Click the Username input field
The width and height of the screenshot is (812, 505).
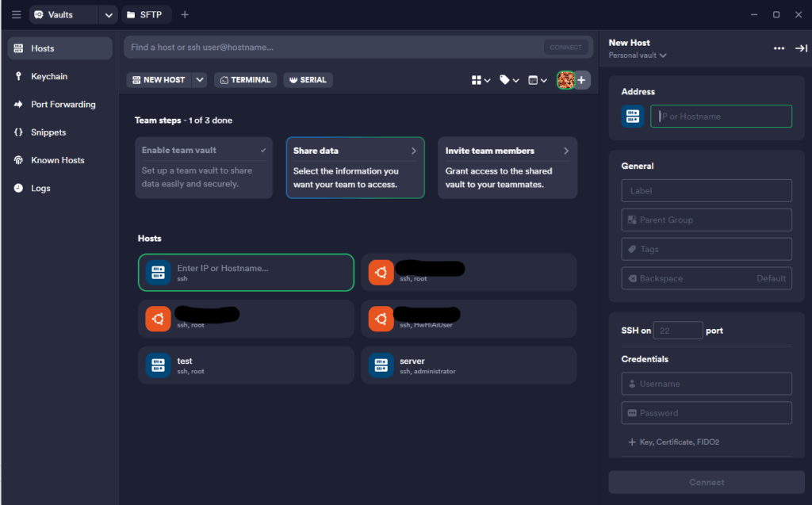(707, 384)
